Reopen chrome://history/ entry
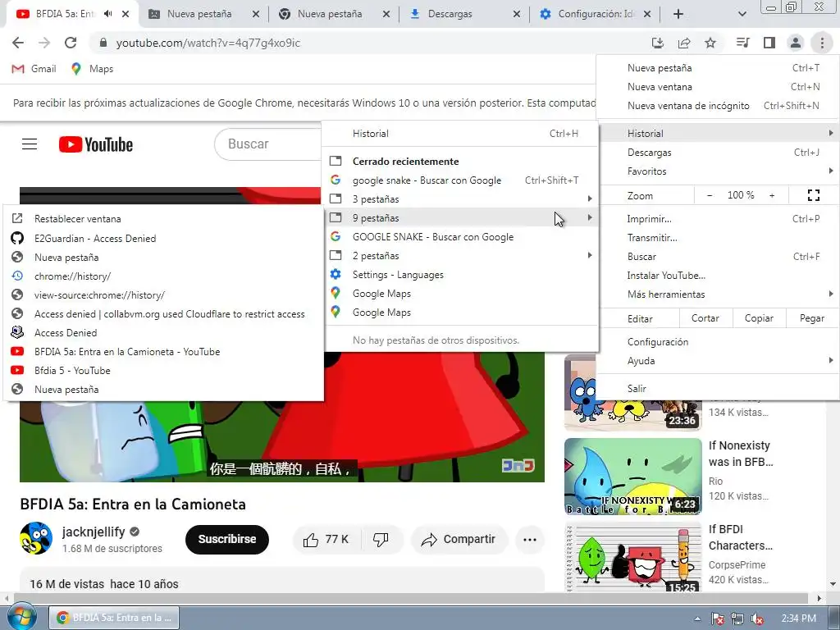Screen dimensions: 840x630 tap(163, 276)
